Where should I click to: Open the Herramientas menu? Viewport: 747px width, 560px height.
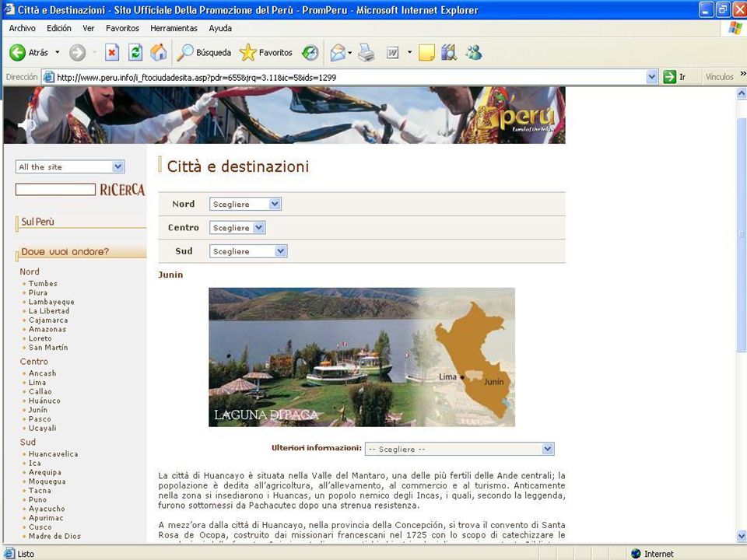174,28
